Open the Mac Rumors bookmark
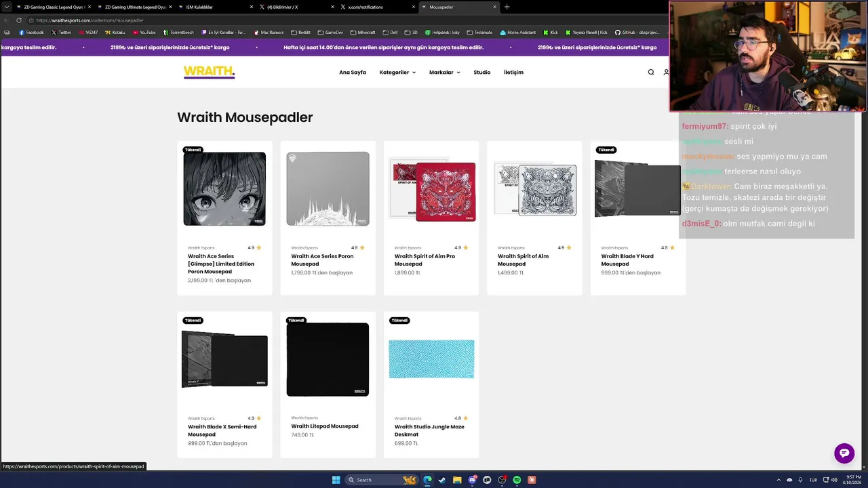 269,32
